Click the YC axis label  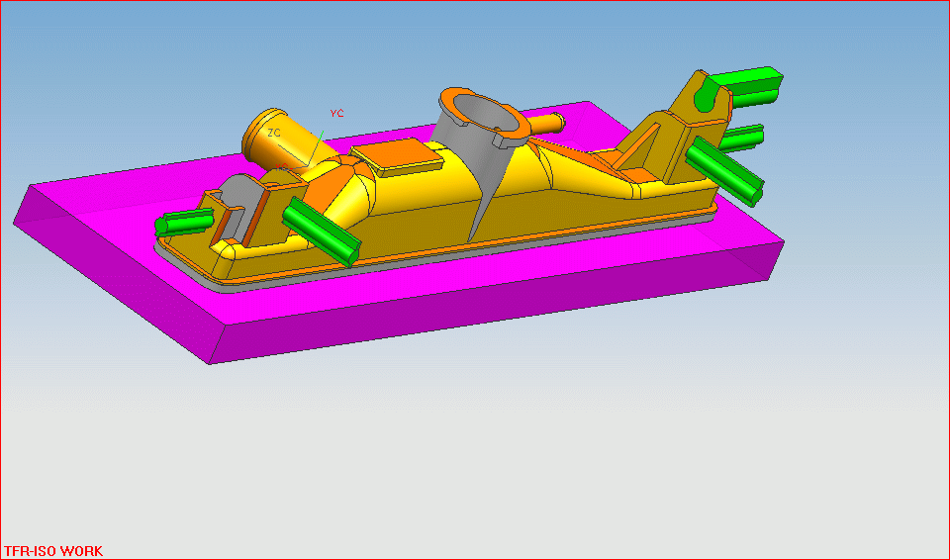(x=336, y=114)
